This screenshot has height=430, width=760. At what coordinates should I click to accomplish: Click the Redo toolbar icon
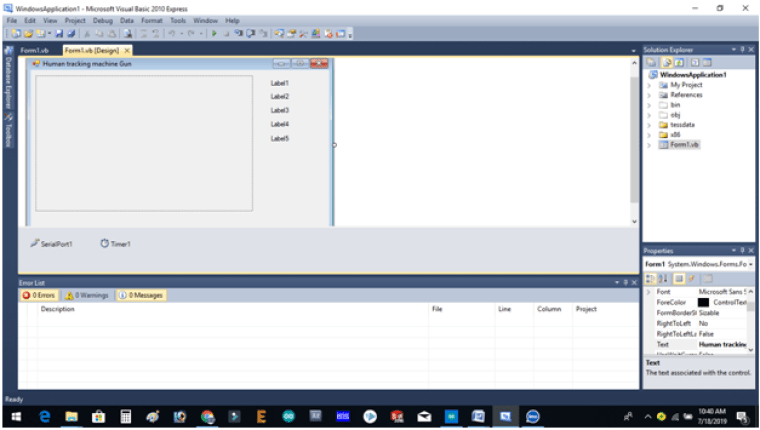pyautogui.click(x=191, y=33)
